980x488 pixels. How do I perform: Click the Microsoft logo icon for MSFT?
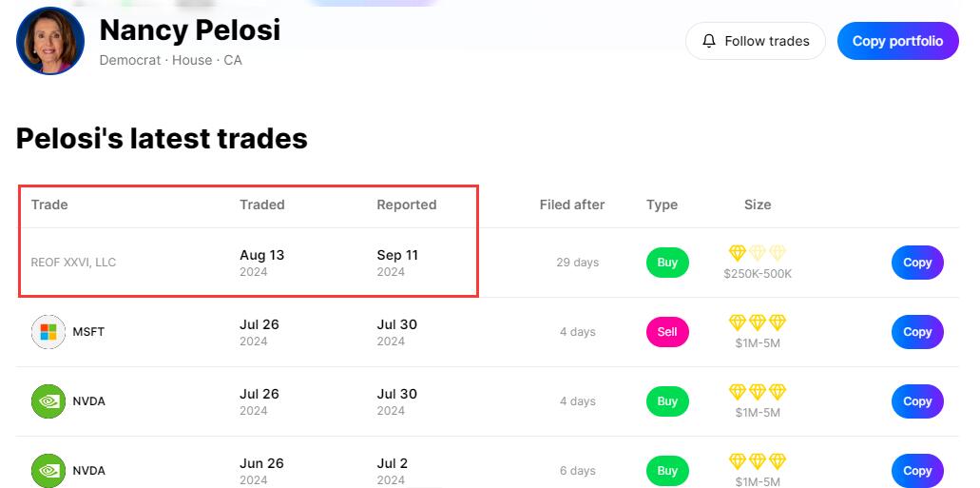point(48,332)
